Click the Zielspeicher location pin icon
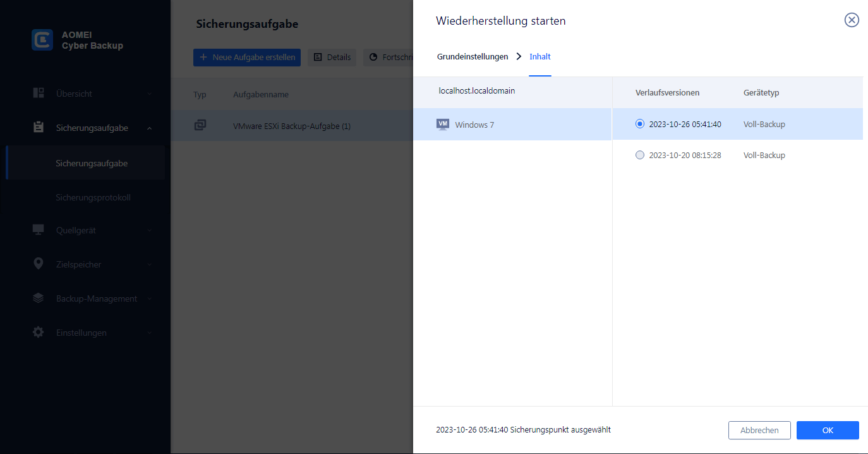This screenshot has width=868, height=454. point(39,264)
